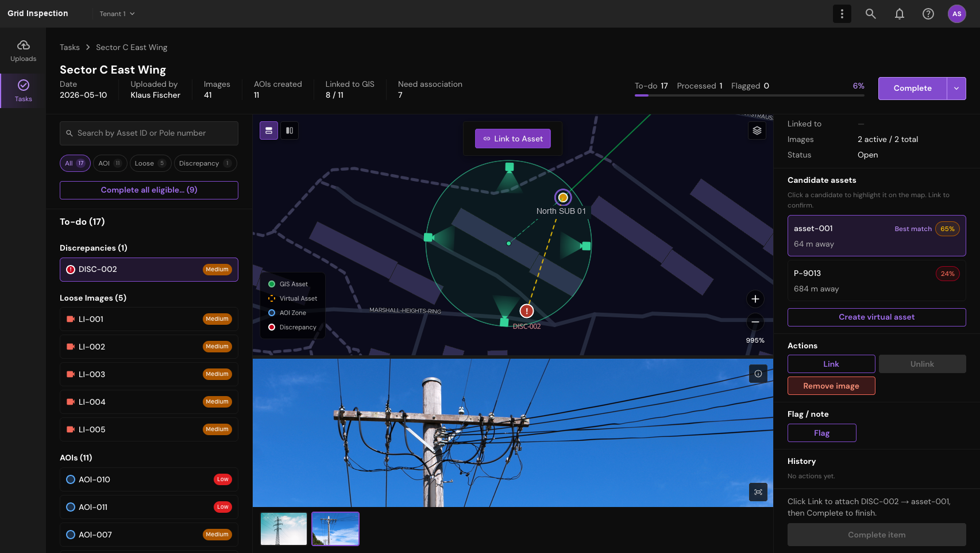
Task: Switch to stacked map-over-image layout
Action: 269,130
